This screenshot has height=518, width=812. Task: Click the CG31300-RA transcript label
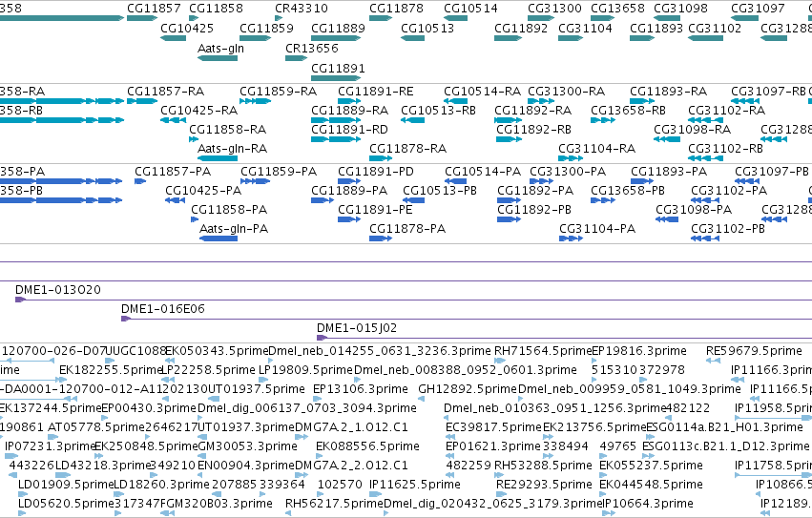point(567,92)
